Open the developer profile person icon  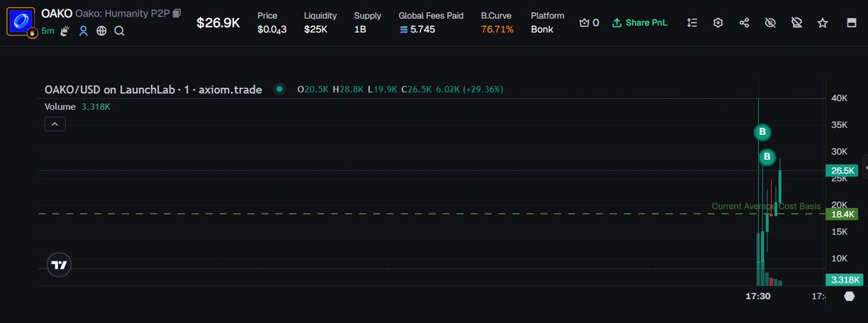[83, 30]
